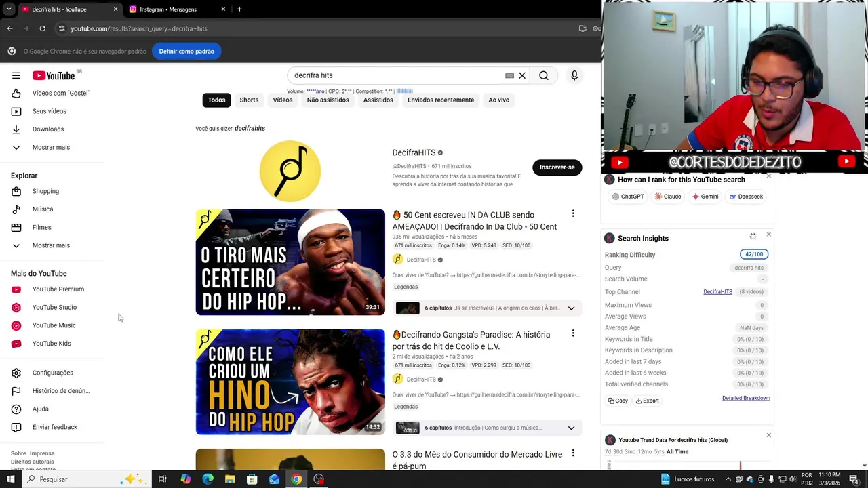Open the YouTube hamburger guide menu
868x488 pixels.
[16, 75]
